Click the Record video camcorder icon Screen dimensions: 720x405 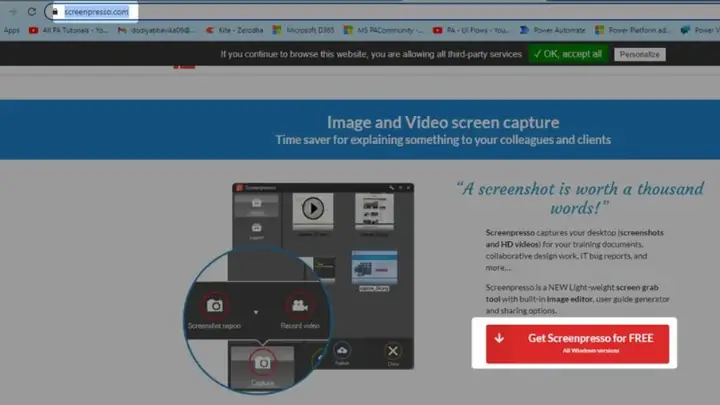pyautogui.click(x=300, y=306)
